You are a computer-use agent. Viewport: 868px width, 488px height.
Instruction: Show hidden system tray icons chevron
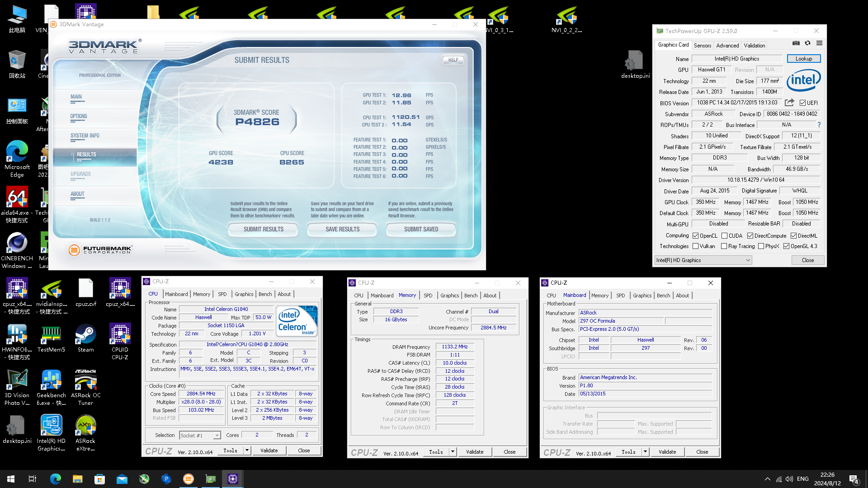point(767,479)
